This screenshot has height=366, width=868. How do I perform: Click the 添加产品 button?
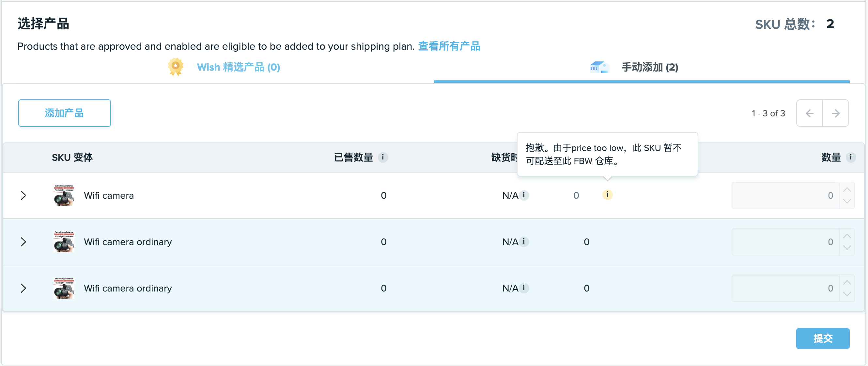pyautogui.click(x=64, y=113)
